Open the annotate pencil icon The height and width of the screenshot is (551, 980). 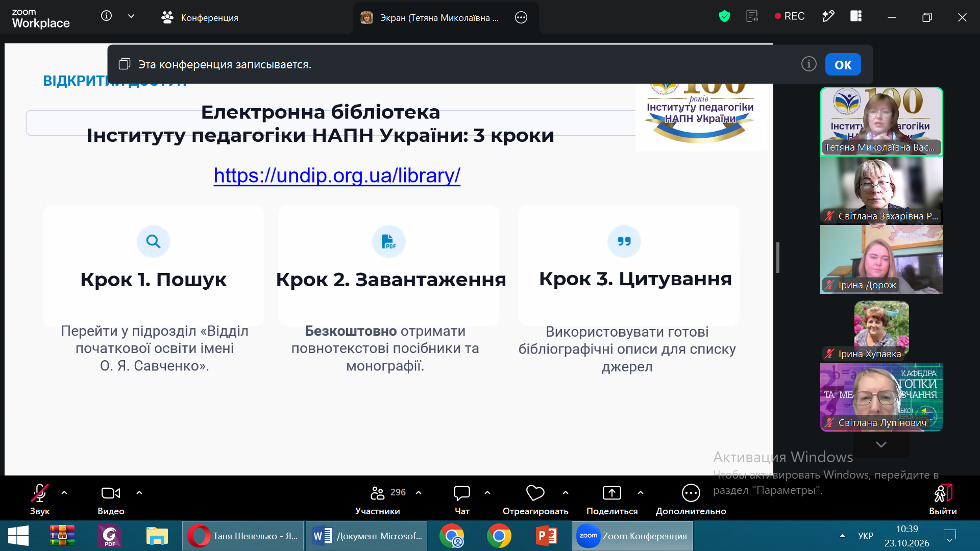(x=828, y=16)
